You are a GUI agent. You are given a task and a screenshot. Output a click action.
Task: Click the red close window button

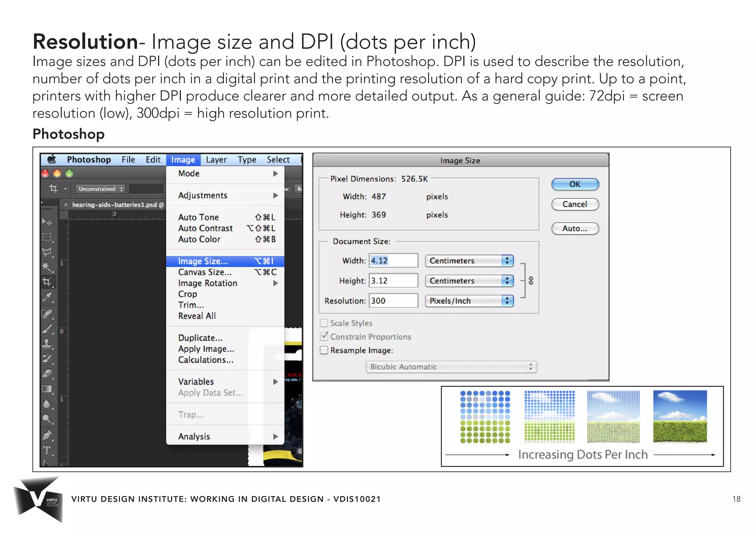point(45,173)
